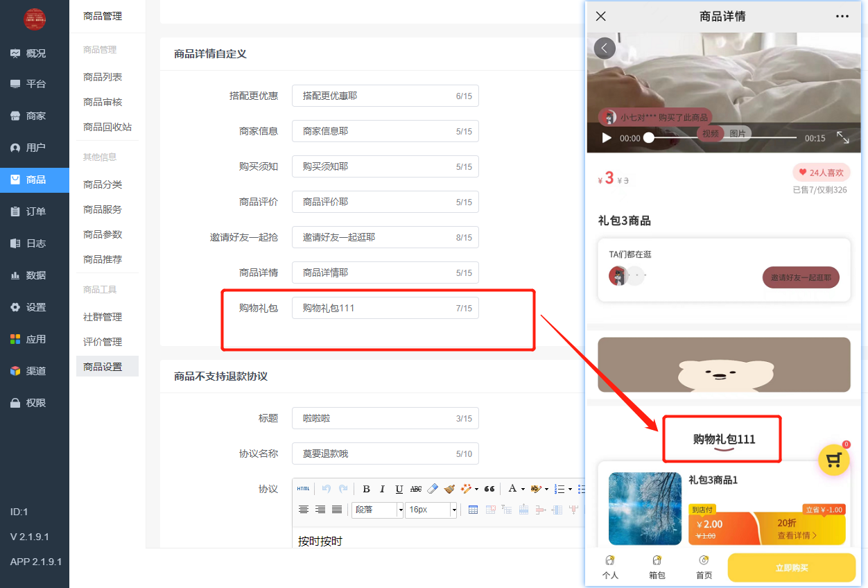
Task: Insert a table using the table icon
Action: 474,510
